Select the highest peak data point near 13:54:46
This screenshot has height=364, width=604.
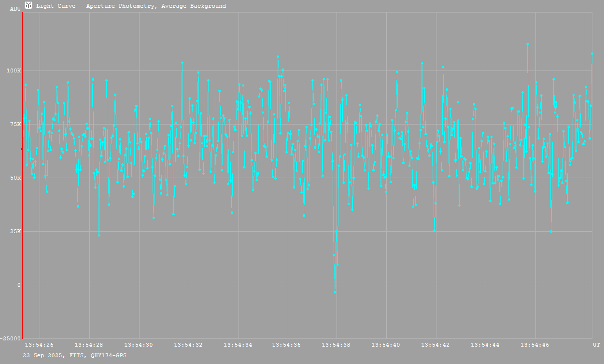click(528, 44)
